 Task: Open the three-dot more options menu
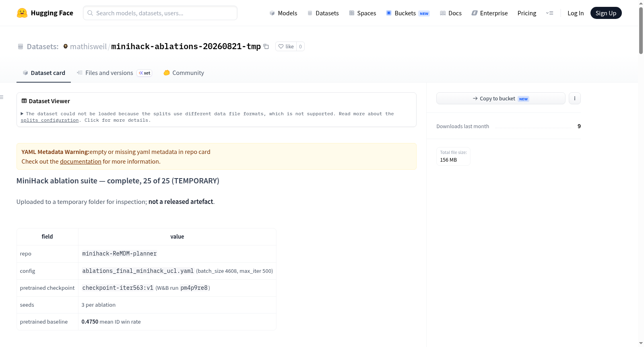point(575,98)
